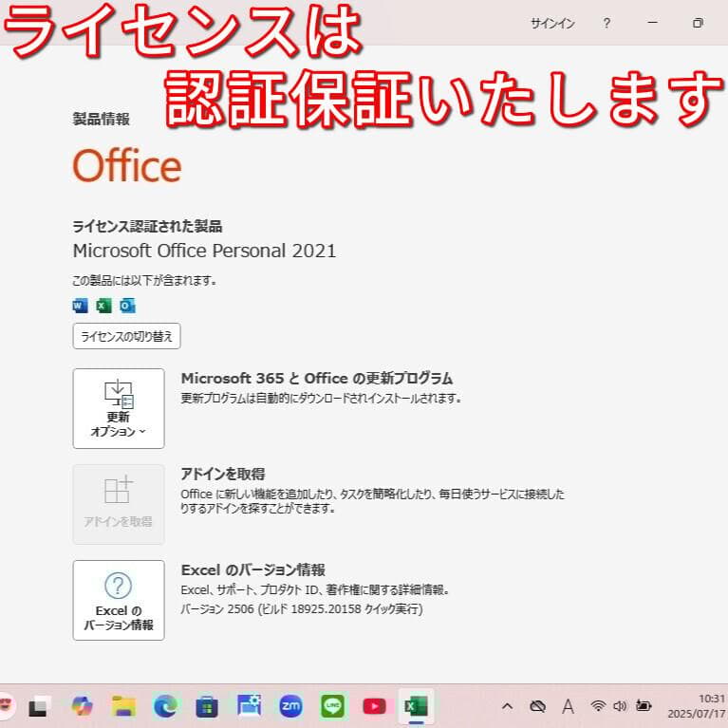Click the volume speaker tray icon

(620, 706)
